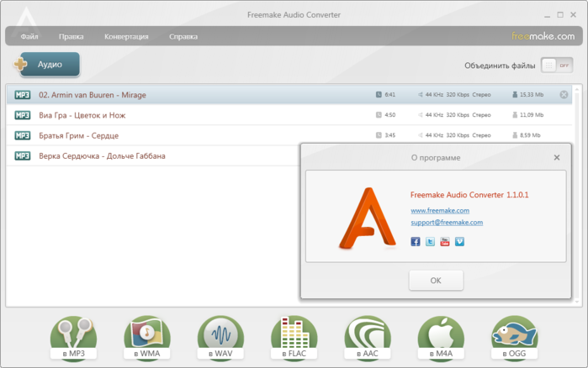The height and width of the screenshot is (368, 588).
Task: Click the Freemake Audio Converter 1.1.0.1 version text
Action: (x=469, y=195)
